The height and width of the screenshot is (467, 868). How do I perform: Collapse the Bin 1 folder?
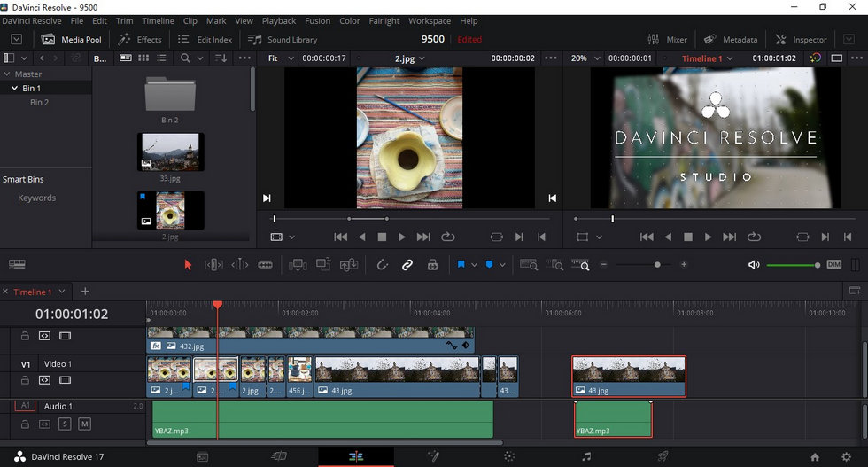[x=15, y=88]
